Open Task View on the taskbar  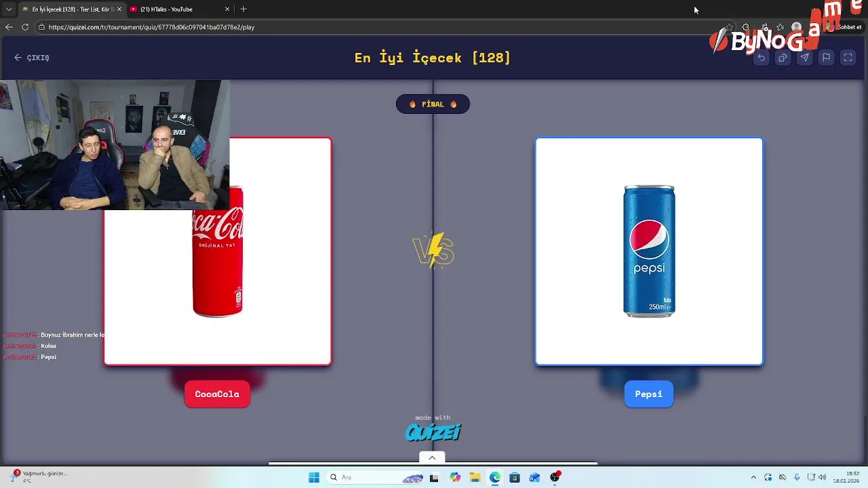(x=434, y=477)
